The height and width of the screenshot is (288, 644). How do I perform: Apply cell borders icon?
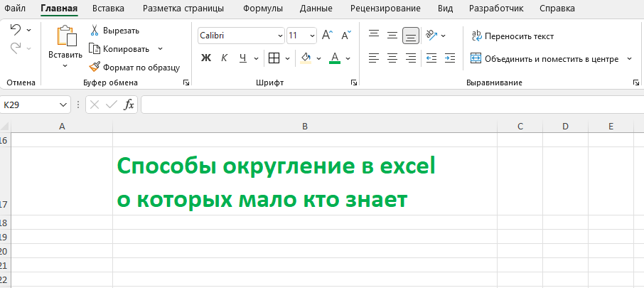(274, 58)
